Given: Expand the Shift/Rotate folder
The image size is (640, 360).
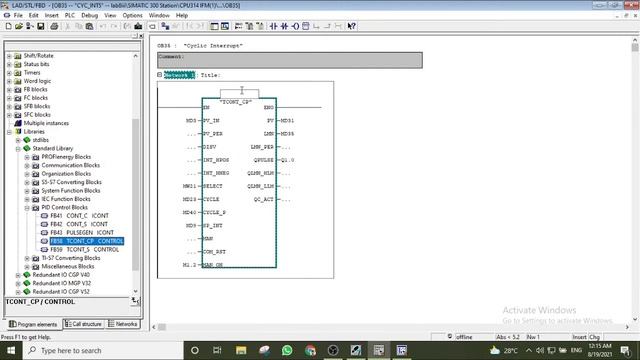Looking at the screenshot, I should [x=9, y=56].
